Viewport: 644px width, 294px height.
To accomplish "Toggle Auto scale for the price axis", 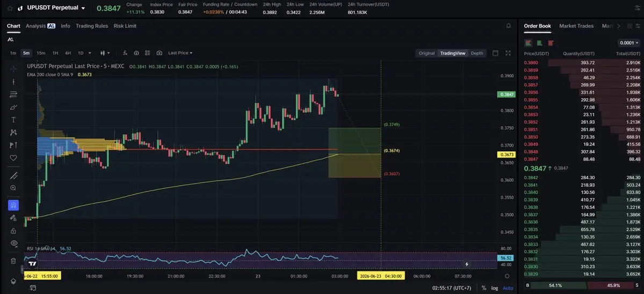I will pyautogui.click(x=508, y=288).
